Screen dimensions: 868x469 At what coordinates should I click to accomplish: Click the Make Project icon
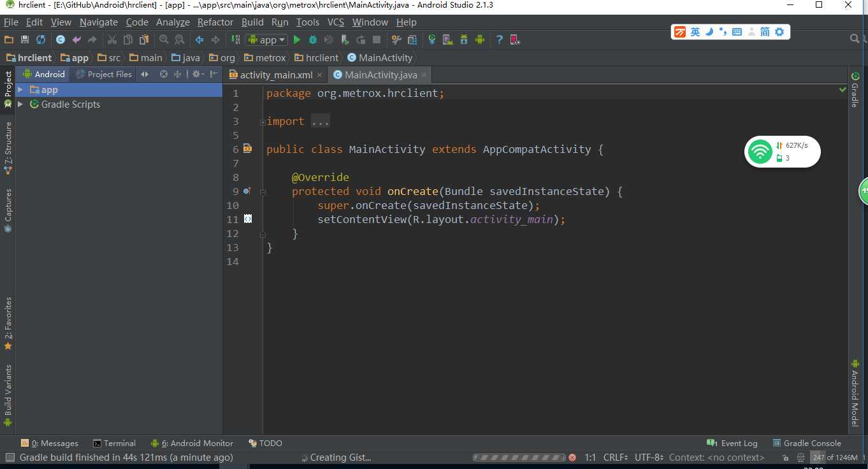pyautogui.click(x=236, y=40)
